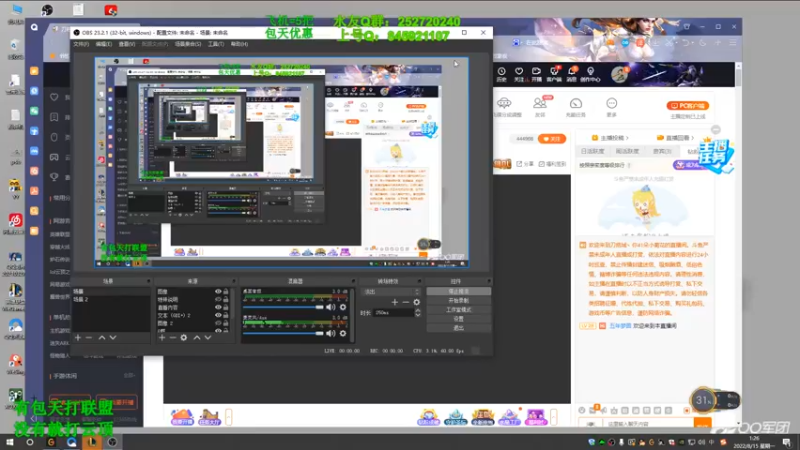Click 开始录制 start recording button
Screen dimensions: 800x450
tap(459, 301)
